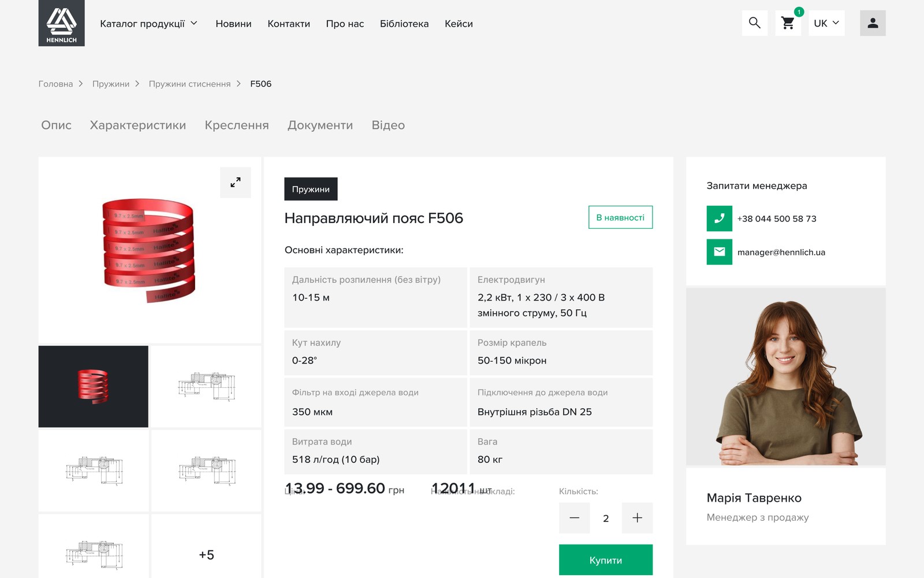924x578 pixels.
Task: Go to Головна breadcrumb
Action: 55,84
